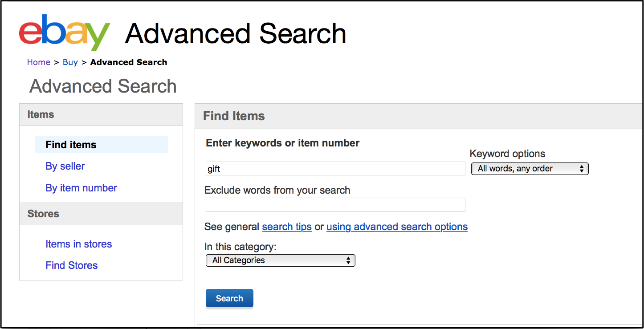This screenshot has height=329, width=644.
Task: Focus the Exclude words input field
Action: coord(335,205)
